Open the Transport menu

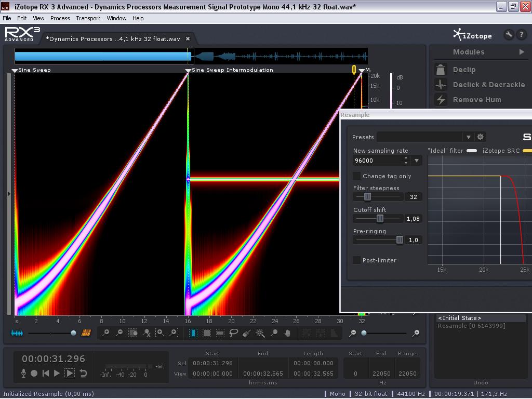point(88,18)
